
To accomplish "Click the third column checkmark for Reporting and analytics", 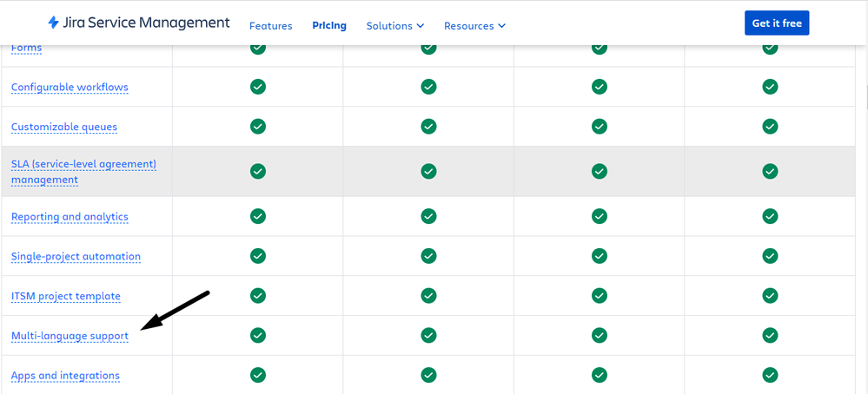I will point(600,216).
